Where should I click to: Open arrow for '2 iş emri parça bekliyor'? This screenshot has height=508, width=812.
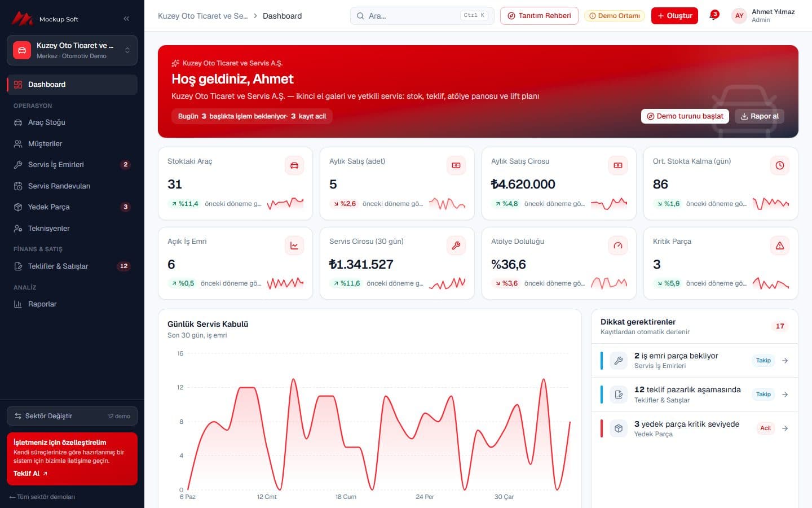tap(785, 361)
